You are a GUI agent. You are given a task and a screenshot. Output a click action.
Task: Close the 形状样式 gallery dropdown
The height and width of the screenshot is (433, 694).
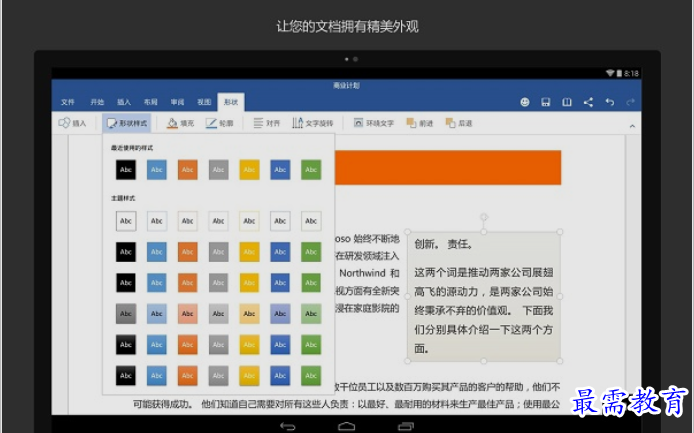click(127, 123)
